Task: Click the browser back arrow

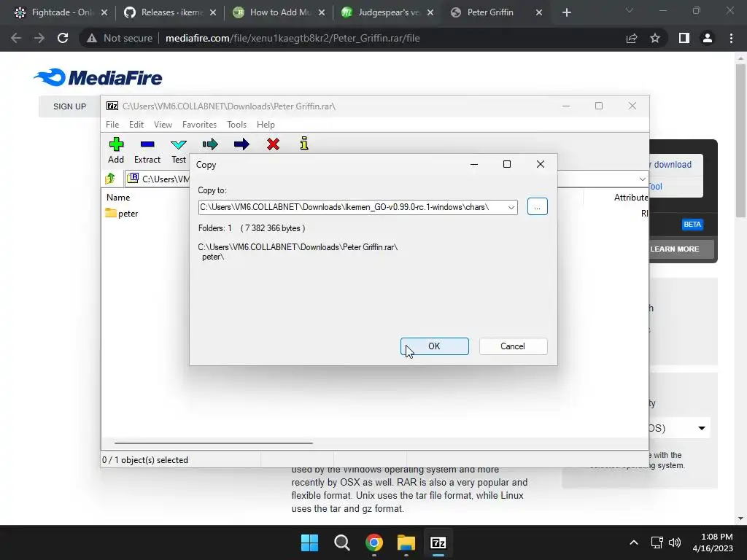Action: [16, 38]
